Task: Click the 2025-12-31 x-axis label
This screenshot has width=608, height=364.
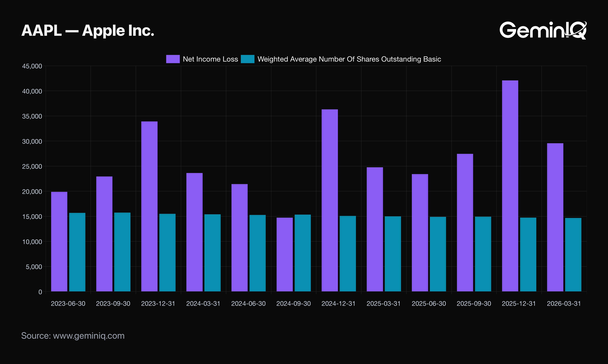Action: point(519,304)
